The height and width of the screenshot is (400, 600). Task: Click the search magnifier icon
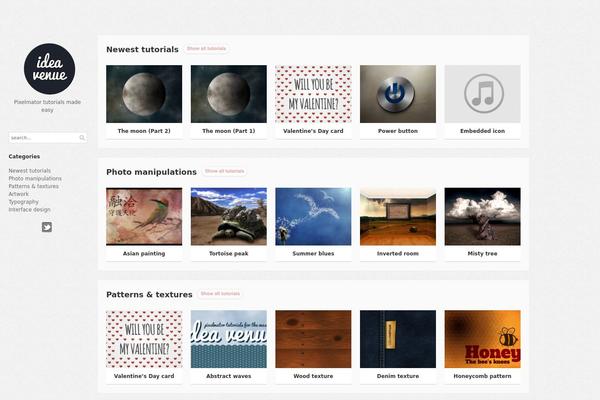[x=82, y=138]
